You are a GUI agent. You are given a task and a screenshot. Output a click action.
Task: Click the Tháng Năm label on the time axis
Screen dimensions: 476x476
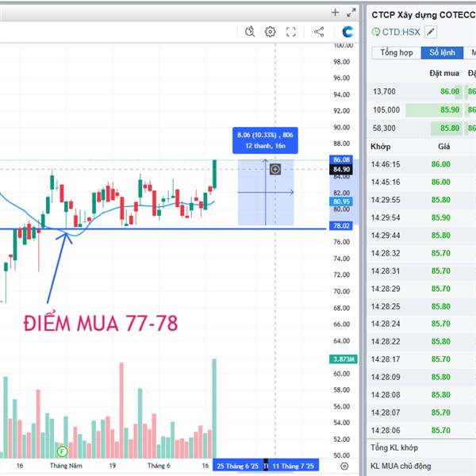point(66,466)
